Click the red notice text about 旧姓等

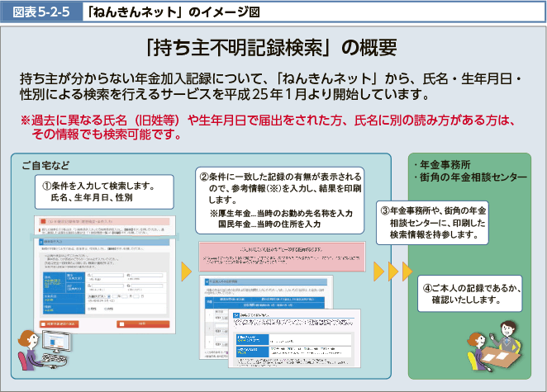[x=270, y=127]
